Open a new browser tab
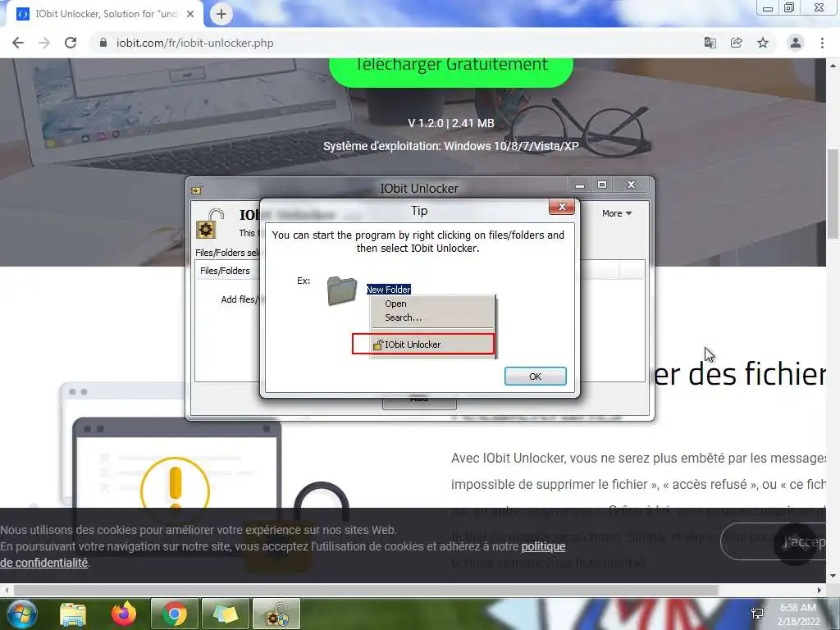The height and width of the screenshot is (630, 840). click(x=221, y=14)
